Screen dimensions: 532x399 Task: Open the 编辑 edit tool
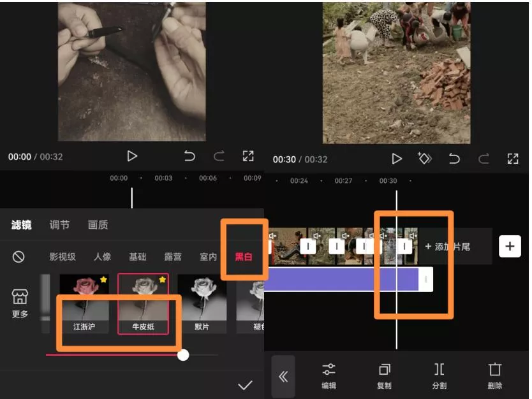pos(329,375)
